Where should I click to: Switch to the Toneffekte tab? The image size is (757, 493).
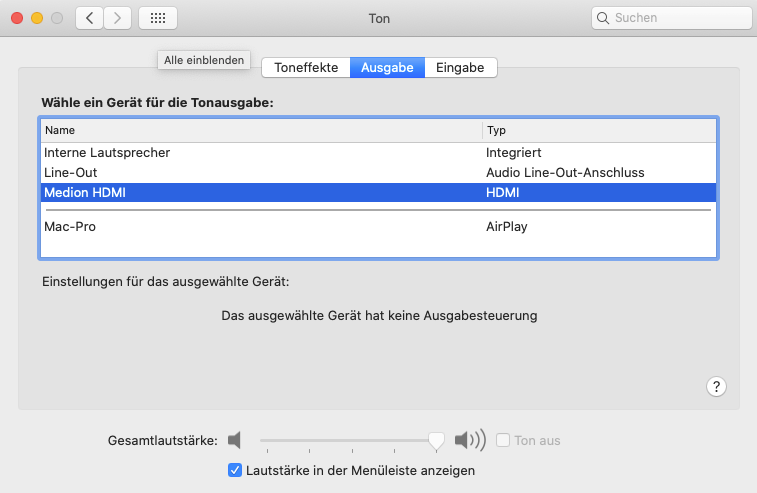306,68
